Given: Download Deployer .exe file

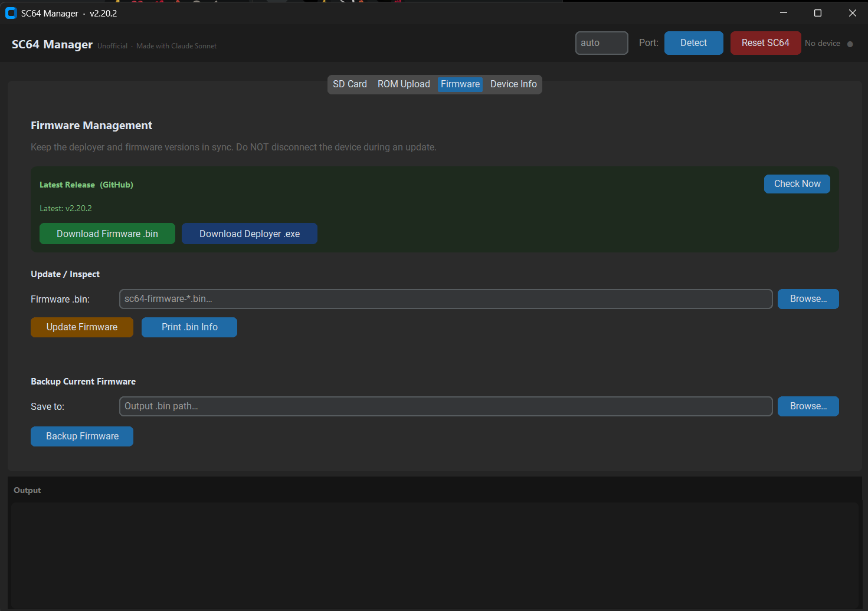Looking at the screenshot, I should [x=250, y=234].
